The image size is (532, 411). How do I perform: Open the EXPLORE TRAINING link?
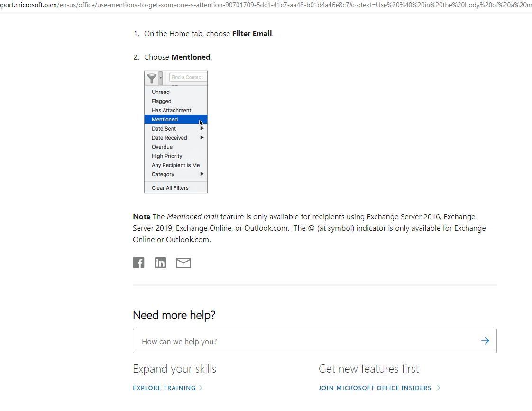click(x=164, y=388)
